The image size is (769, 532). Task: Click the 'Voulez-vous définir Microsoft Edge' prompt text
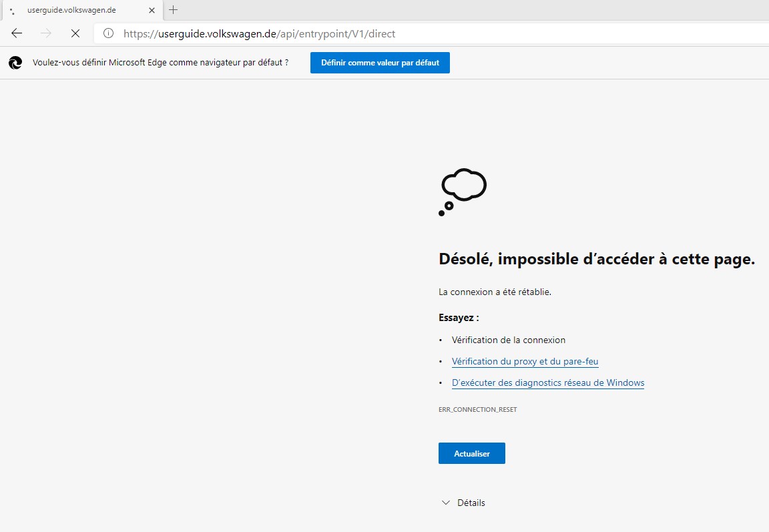[x=160, y=62]
